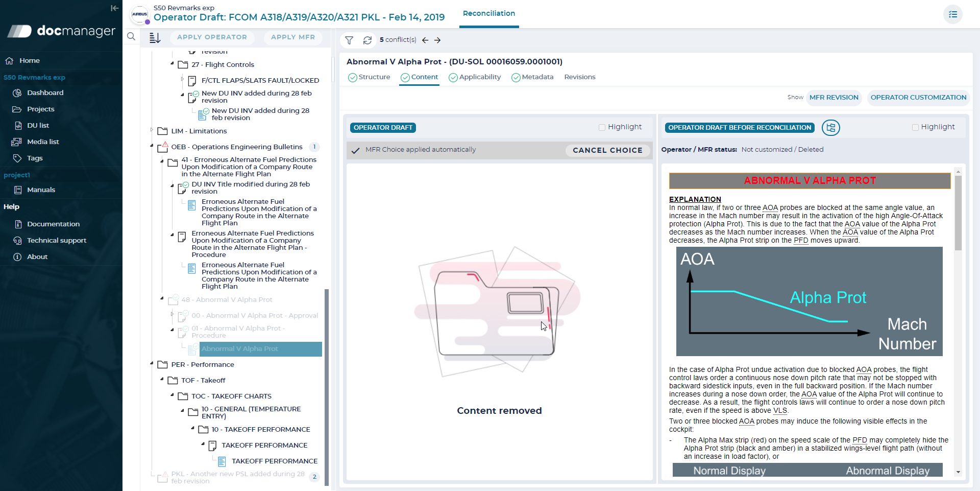Click the OEB conflict count badge
The height and width of the screenshot is (491, 980).
pyautogui.click(x=314, y=147)
